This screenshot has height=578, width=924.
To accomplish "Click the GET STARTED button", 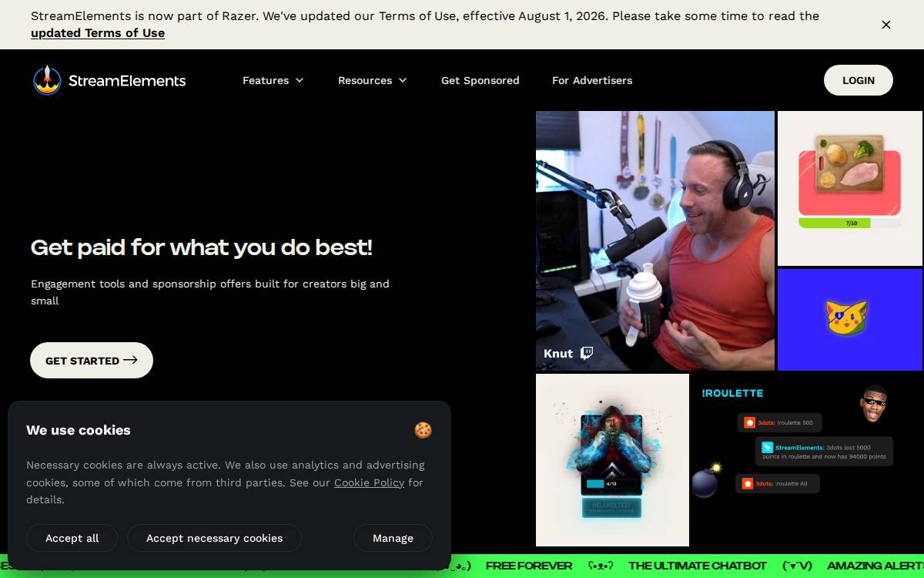I will [92, 360].
